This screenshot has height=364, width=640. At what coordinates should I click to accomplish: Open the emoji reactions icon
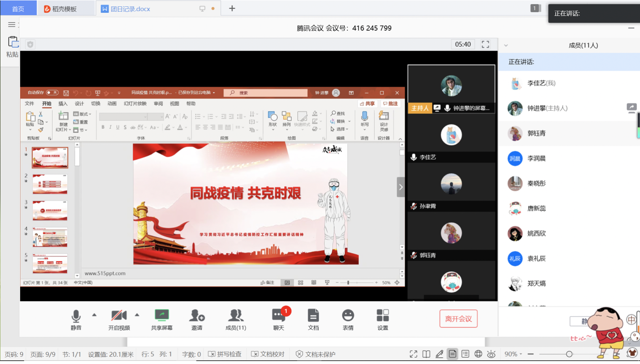coord(348,316)
